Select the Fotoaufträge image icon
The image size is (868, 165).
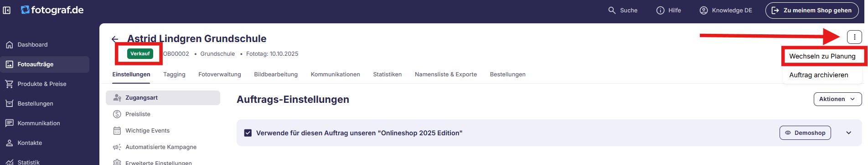pos(9,64)
